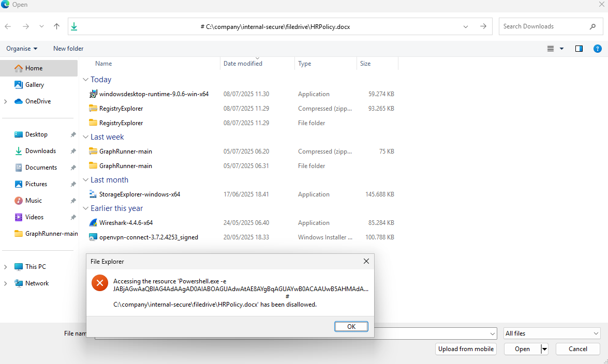This screenshot has height=364, width=608.
Task: Click the StorageExplorer-windows-x64 icon
Action: (94, 194)
